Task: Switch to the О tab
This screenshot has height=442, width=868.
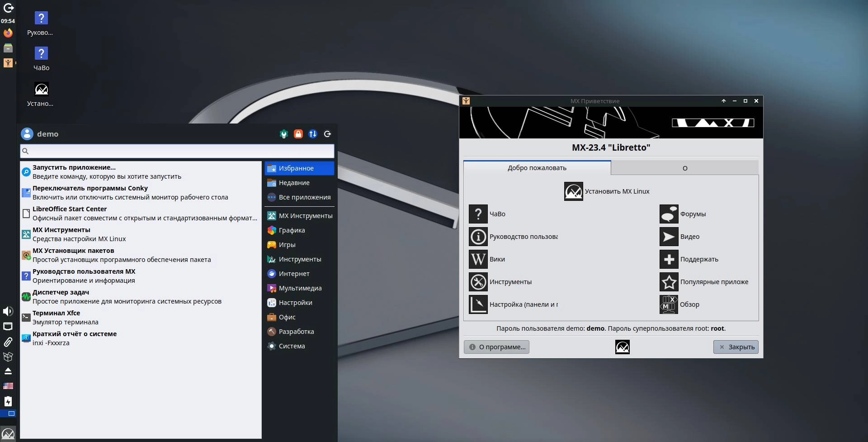Action: pos(685,168)
